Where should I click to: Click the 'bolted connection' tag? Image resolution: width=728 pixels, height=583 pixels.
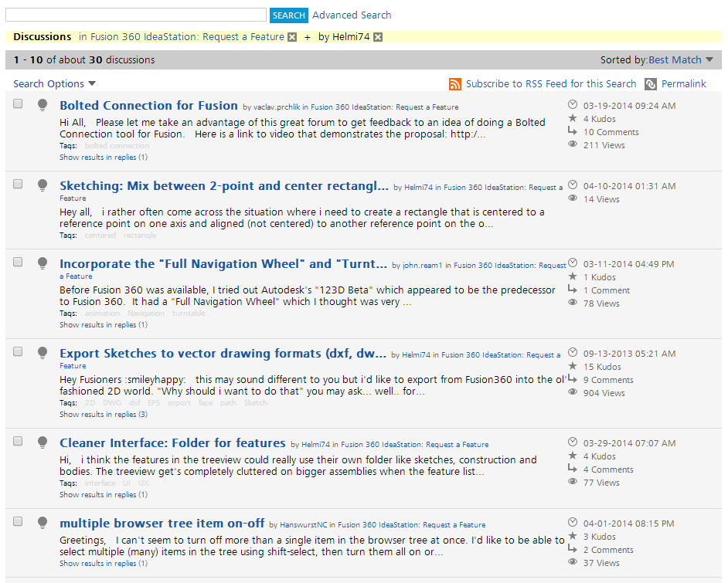click(x=117, y=146)
